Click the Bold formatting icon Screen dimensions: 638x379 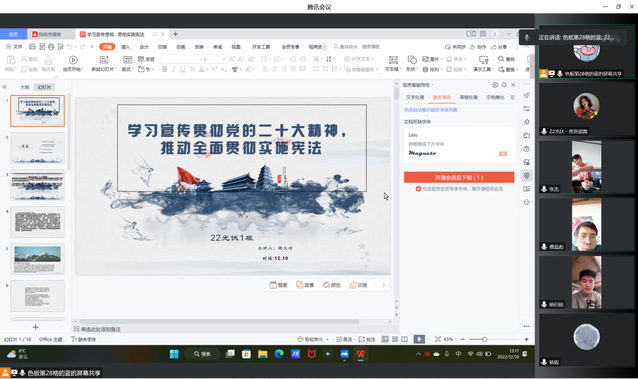(x=164, y=70)
